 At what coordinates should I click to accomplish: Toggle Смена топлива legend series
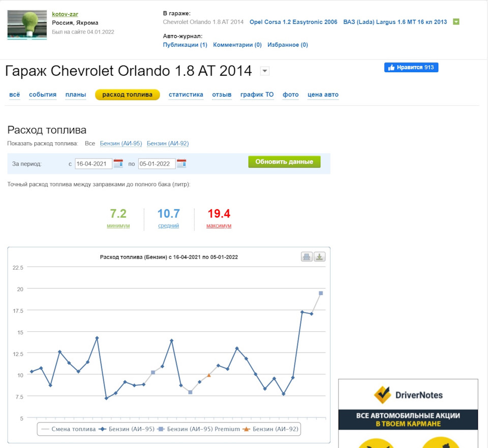coord(69,429)
